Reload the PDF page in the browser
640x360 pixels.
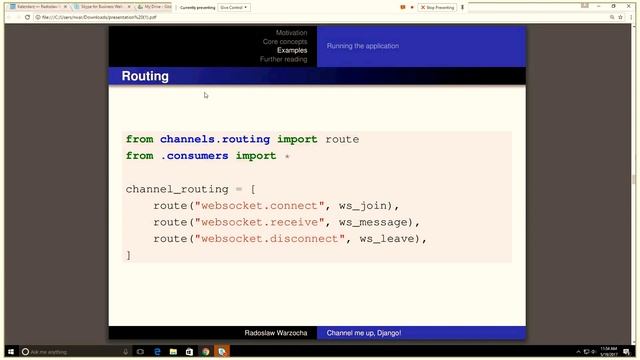click(27, 17)
